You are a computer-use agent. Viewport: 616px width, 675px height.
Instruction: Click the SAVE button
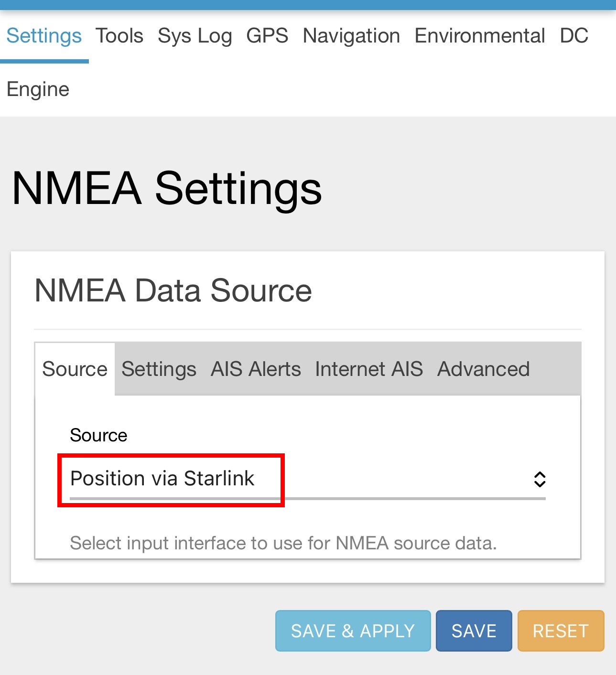tap(473, 631)
